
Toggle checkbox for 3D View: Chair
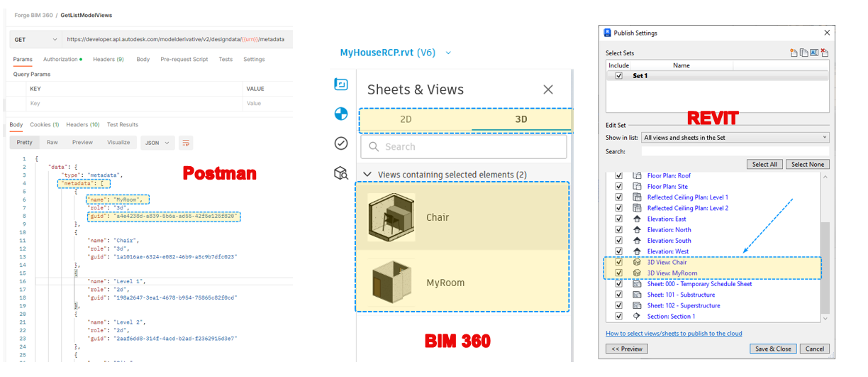coord(619,263)
